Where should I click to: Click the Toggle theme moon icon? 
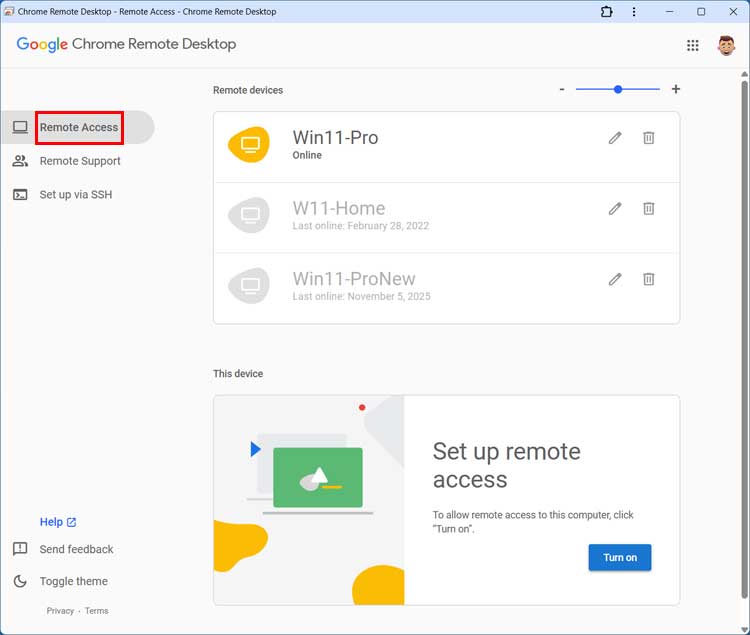(20, 581)
